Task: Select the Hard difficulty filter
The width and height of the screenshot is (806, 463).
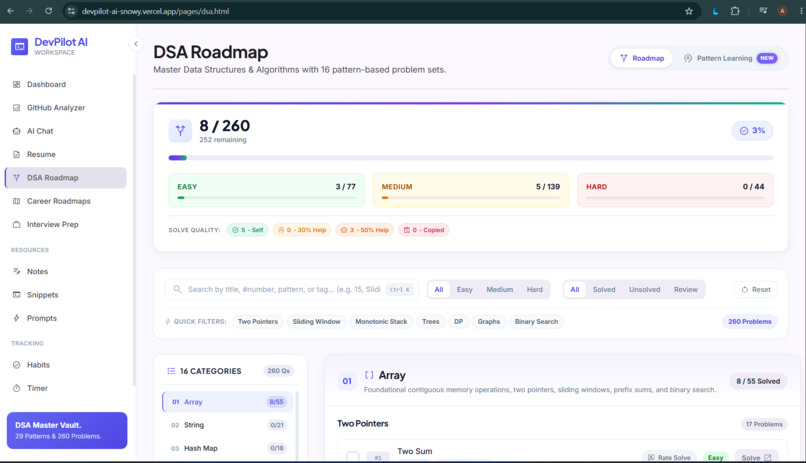Action: (535, 289)
